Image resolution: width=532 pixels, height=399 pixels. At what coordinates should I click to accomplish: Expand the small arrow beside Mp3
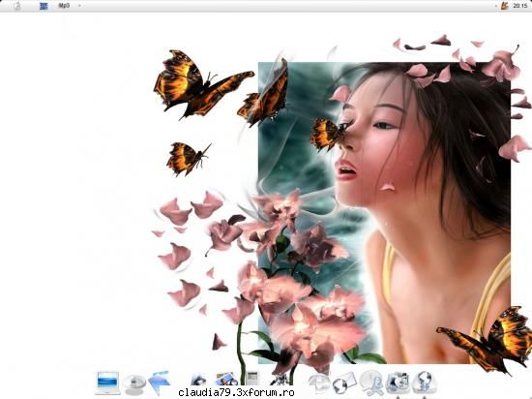coord(79,6)
